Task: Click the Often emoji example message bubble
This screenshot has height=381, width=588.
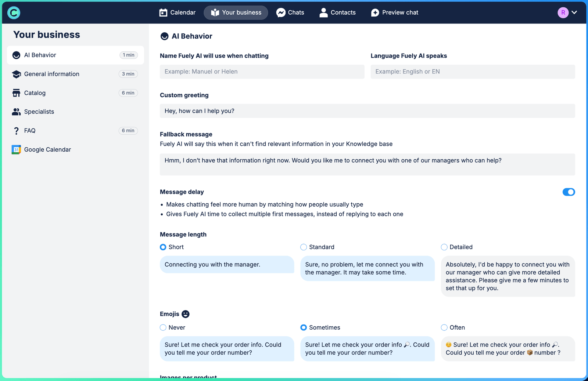Action: pos(508,349)
